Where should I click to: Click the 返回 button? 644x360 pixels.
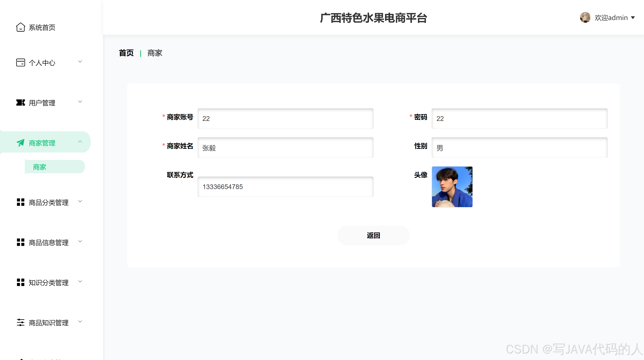tap(373, 235)
